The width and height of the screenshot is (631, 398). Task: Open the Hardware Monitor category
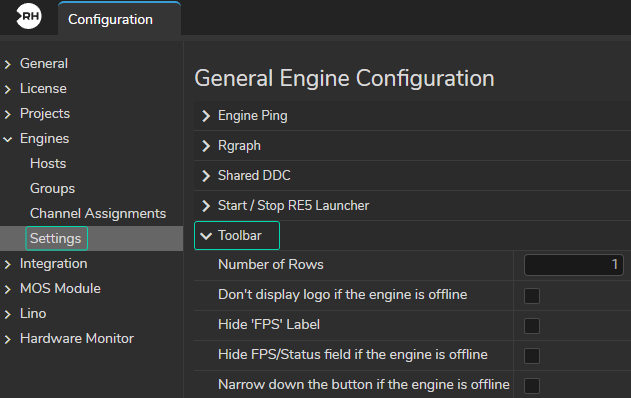coord(76,338)
